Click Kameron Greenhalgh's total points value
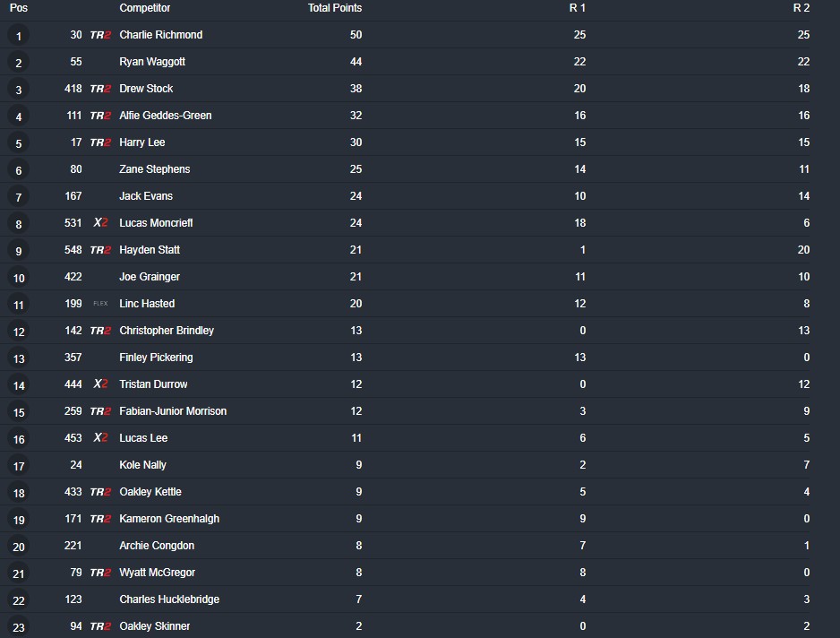The height and width of the screenshot is (638, 840). click(x=356, y=519)
